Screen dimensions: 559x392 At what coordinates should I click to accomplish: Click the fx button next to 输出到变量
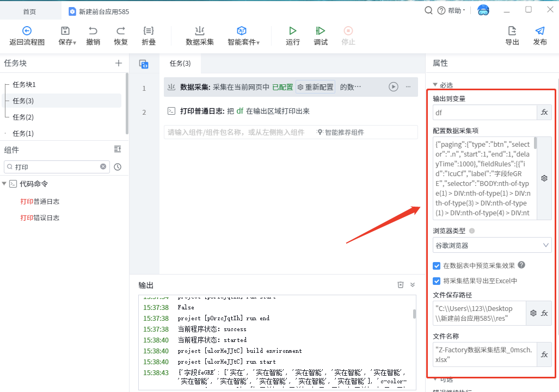[544, 113]
